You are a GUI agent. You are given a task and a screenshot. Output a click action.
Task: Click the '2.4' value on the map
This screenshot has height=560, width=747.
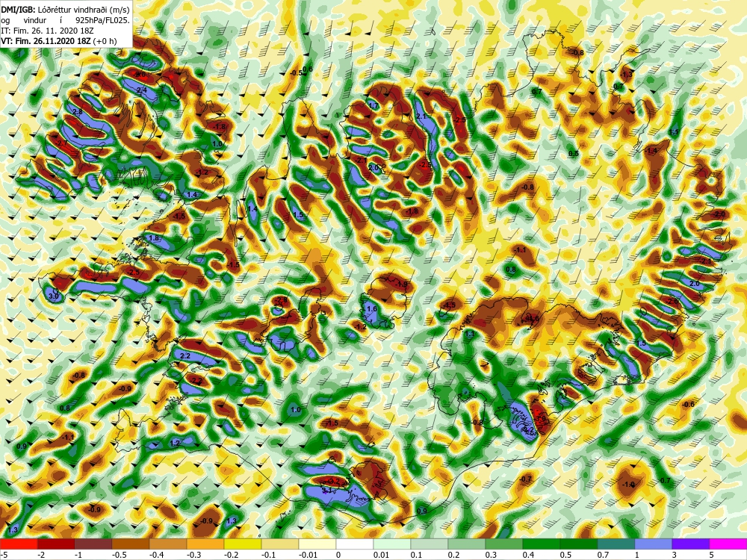click(141, 90)
